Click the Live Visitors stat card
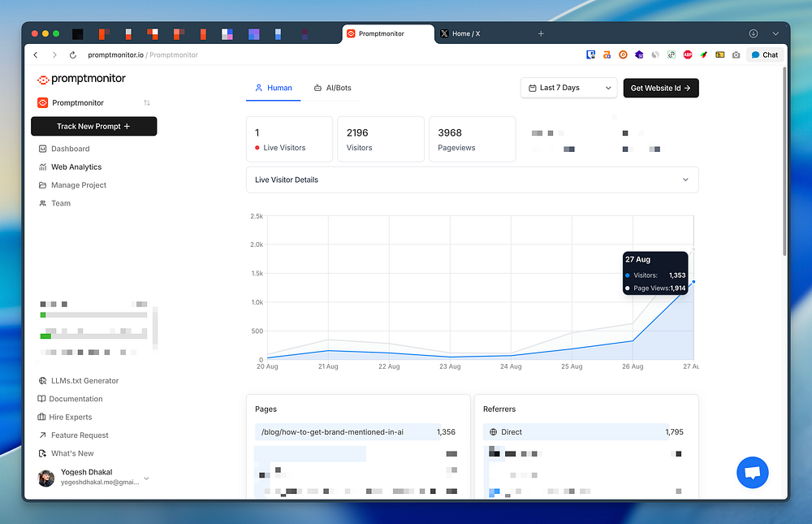The height and width of the screenshot is (524, 812). coord(290,139)
